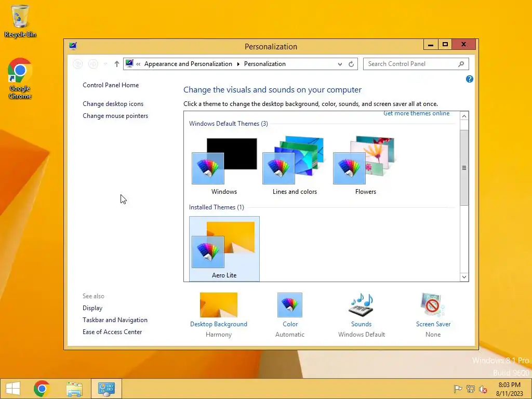Viewport: 532px width, 399px height.
Task: Open Help with the blue question mark
Action: [470, 79]
